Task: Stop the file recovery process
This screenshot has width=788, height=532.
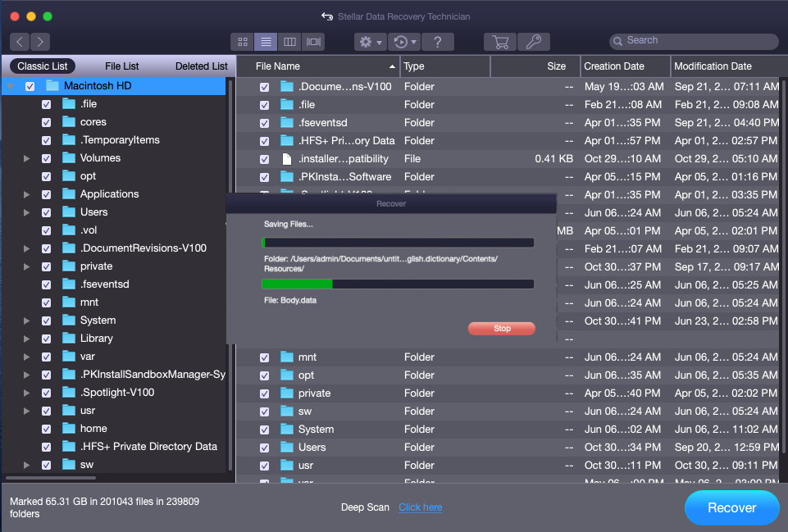Action: tap(502, 329)
